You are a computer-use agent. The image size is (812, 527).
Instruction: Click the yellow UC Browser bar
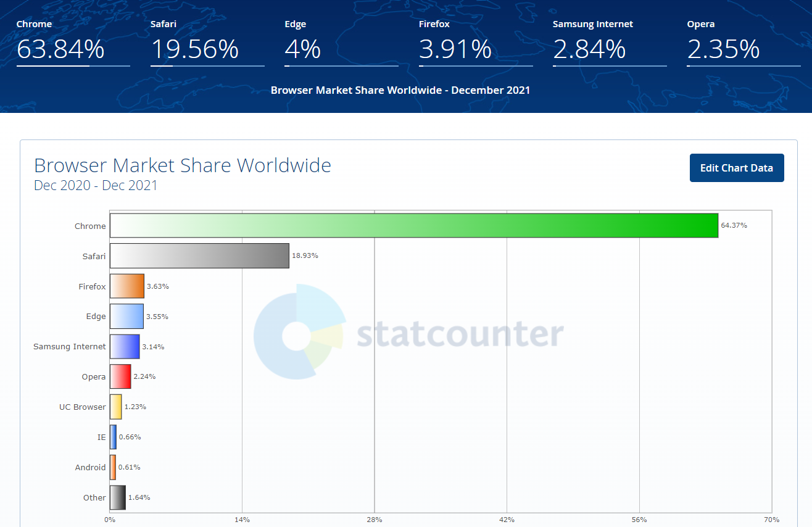tap(116, 407)
